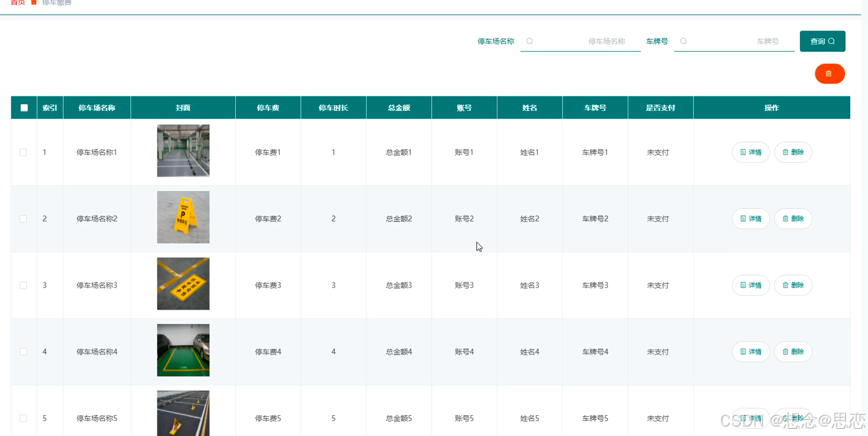This screenshot has height=436, width=868.
Task: Click 删除 for row 停车场名称1
Action: (793, 153)
